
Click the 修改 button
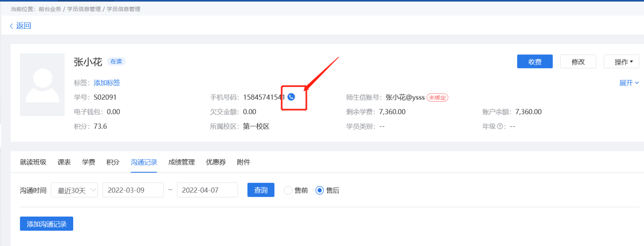578,62
